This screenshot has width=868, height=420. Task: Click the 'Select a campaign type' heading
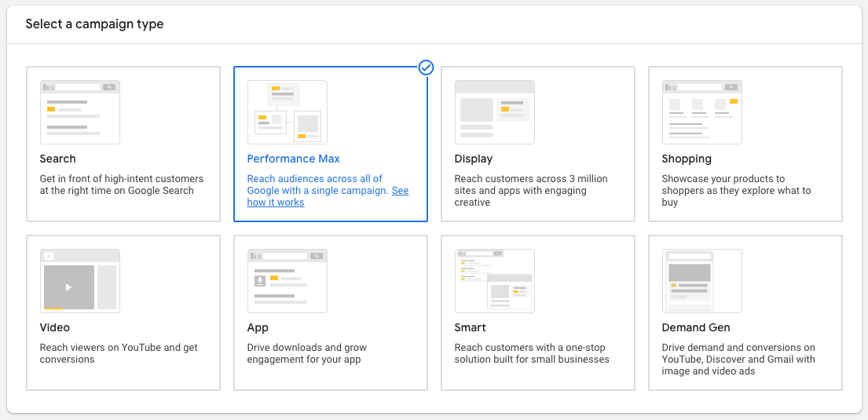tap(95, 24)
